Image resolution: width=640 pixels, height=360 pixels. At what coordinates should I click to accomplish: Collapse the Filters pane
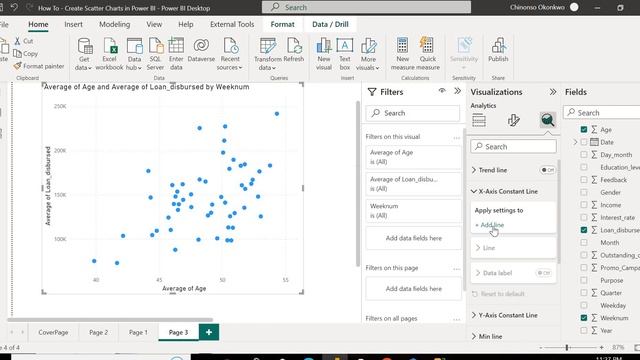(x=458, y=91)
